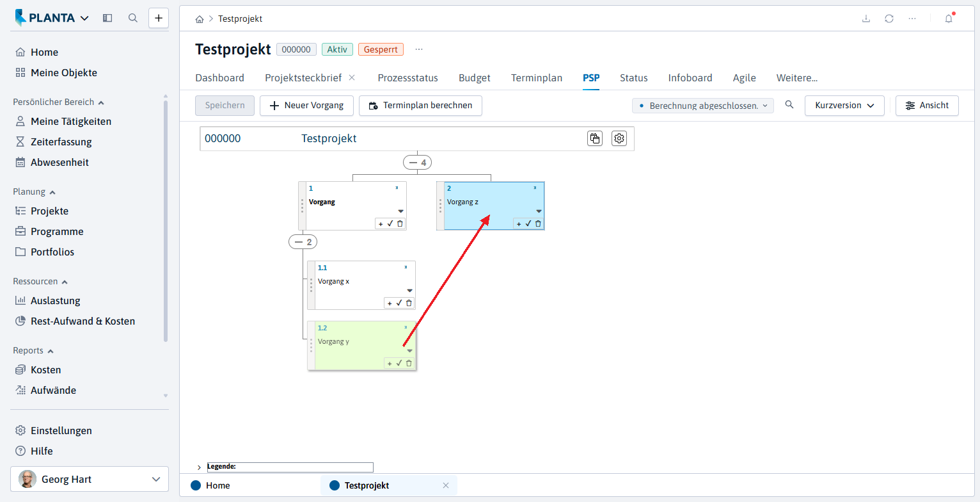Collapse the level node showing 4

(x=417, y=163)
